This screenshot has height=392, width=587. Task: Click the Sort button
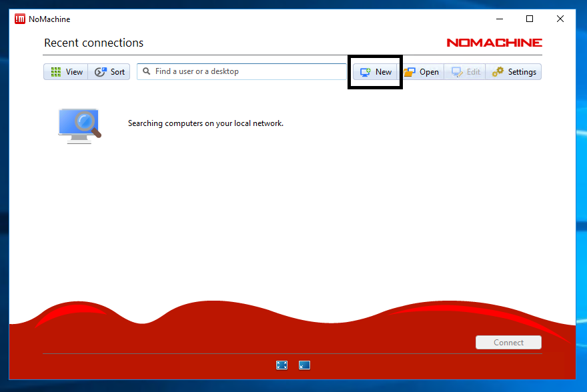pos(109,72)
